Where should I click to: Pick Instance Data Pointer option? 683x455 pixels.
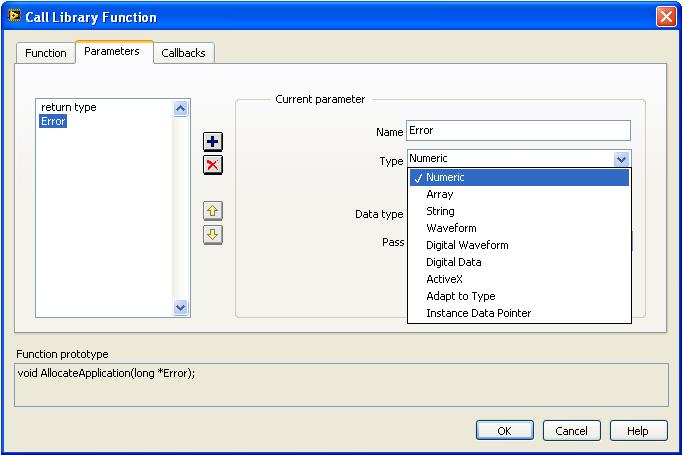click(478, 313)
